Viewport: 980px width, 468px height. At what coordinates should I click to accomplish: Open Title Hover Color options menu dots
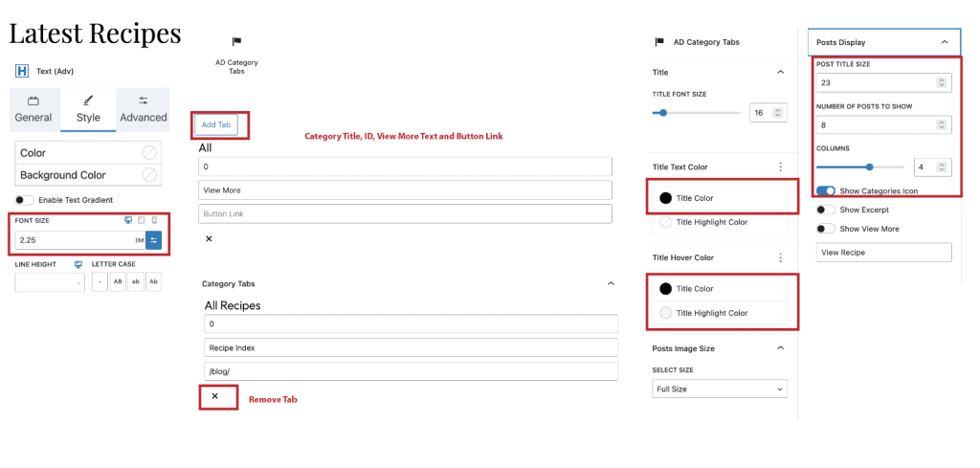tap(780, 257)
